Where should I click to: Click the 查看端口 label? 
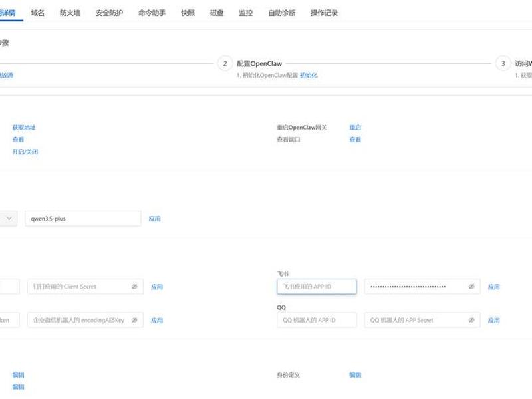(x=289, y=140)
